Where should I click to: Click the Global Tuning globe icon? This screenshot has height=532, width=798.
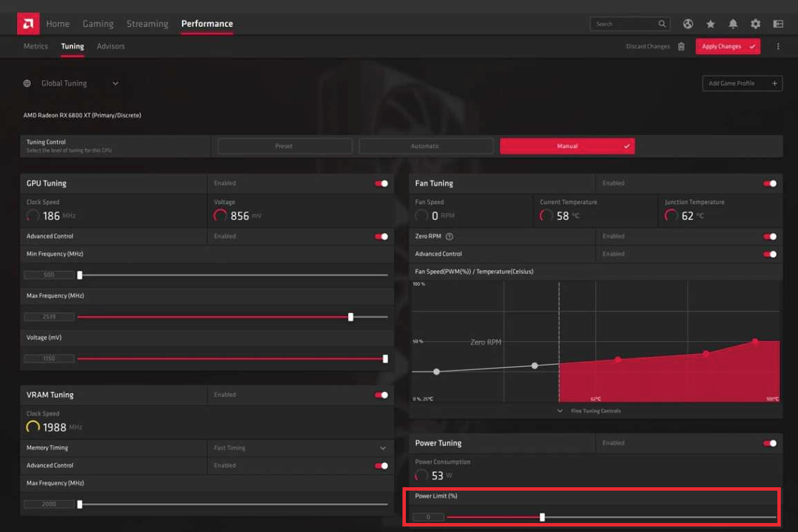pos(27,83)
